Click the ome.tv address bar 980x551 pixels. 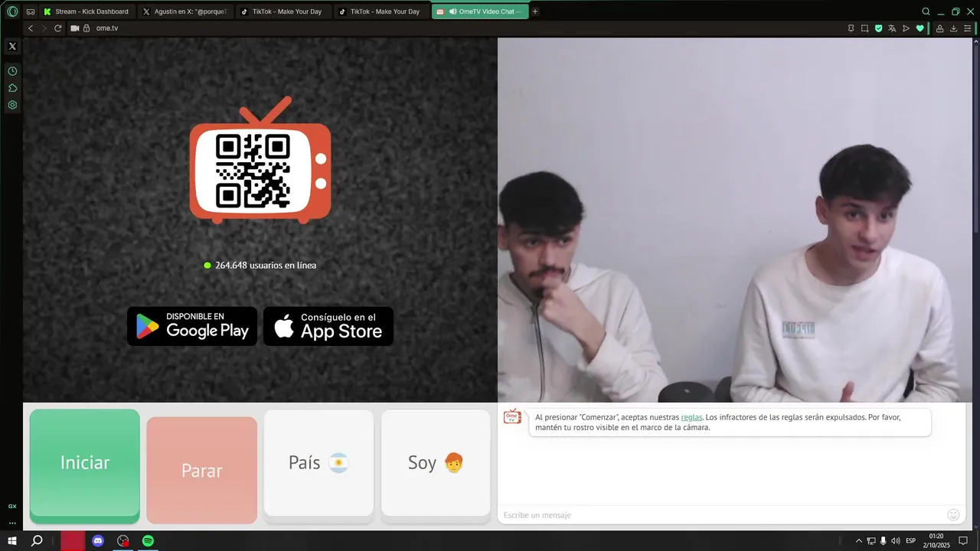[459, 28]
